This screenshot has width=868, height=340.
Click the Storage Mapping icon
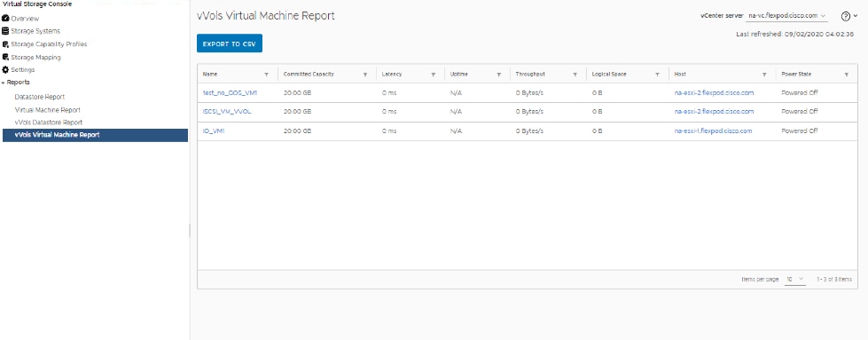pos(5,57)
